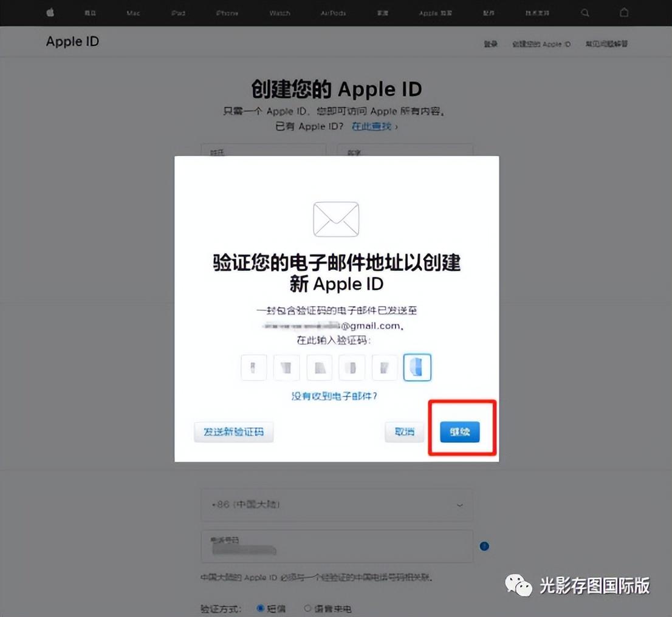Open the Watch menu item
This screenshot has height=617, width=672.
pyautogui.click(x=280, y=13)
